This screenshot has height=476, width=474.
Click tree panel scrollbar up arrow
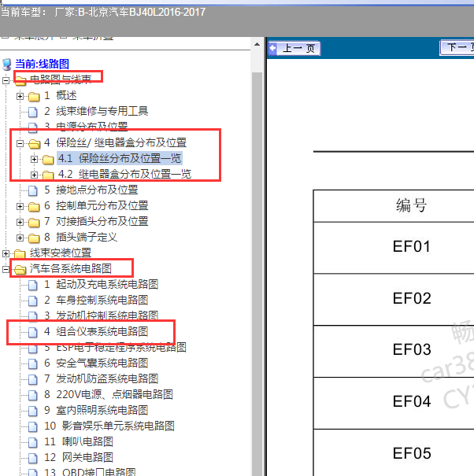pos(257,44)
